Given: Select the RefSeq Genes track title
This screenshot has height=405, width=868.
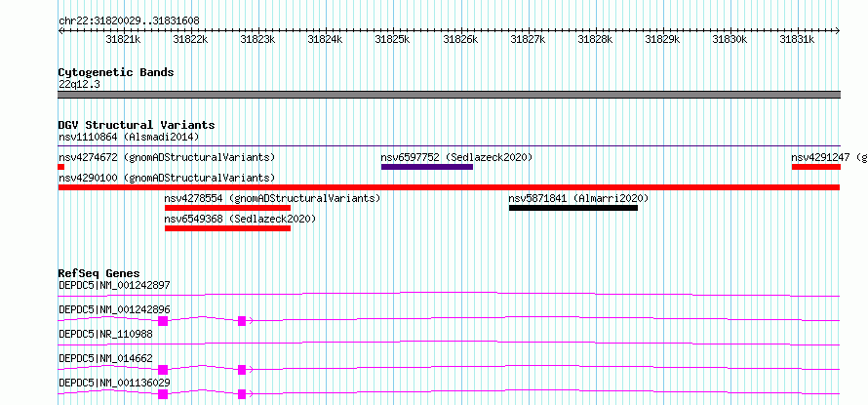Looking at the screenshot, I should click(99, 273).
